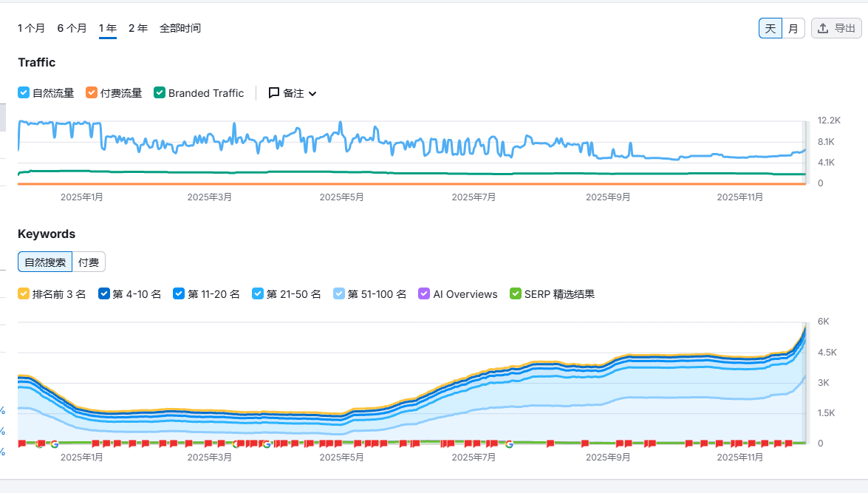Click the first red flag at the far left of the Keywords timeline
Image resolution: width=868 pixels, height=493 pixels.
(22, 443)
